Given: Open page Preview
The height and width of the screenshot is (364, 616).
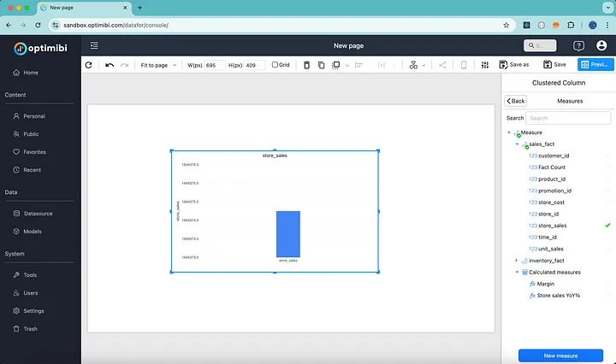Looking at the screenshot, I should pyautogui.click(x=596, y=65).
